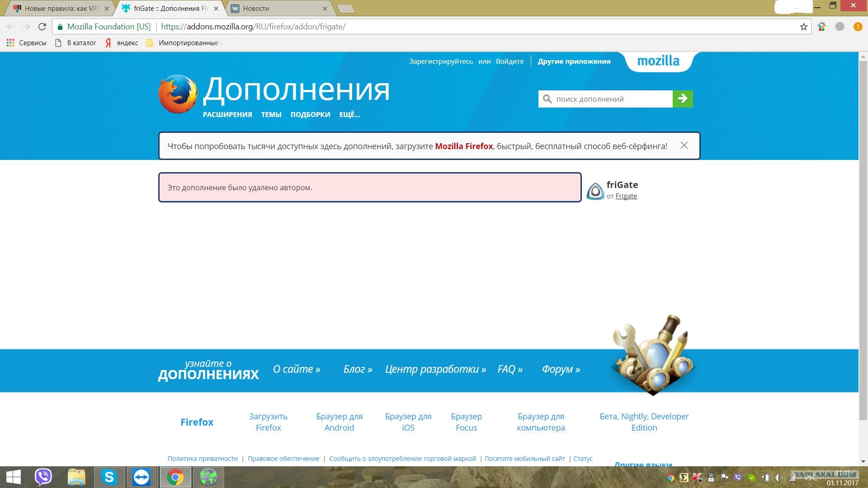The height and width of the screenshot is (488, 868).
Task: Click the address bar URL
Action: [253, 27]
